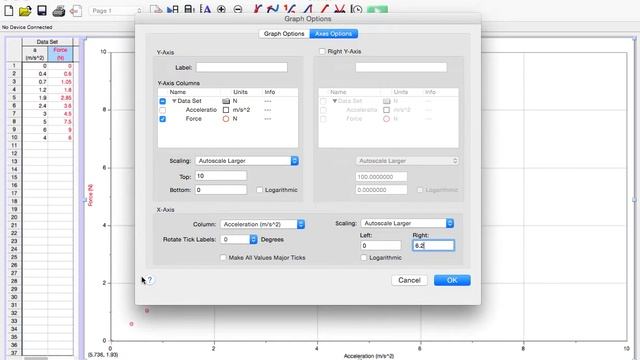
Task: Open the X-Axis Scaling dropdown
Action: [407, 223]
